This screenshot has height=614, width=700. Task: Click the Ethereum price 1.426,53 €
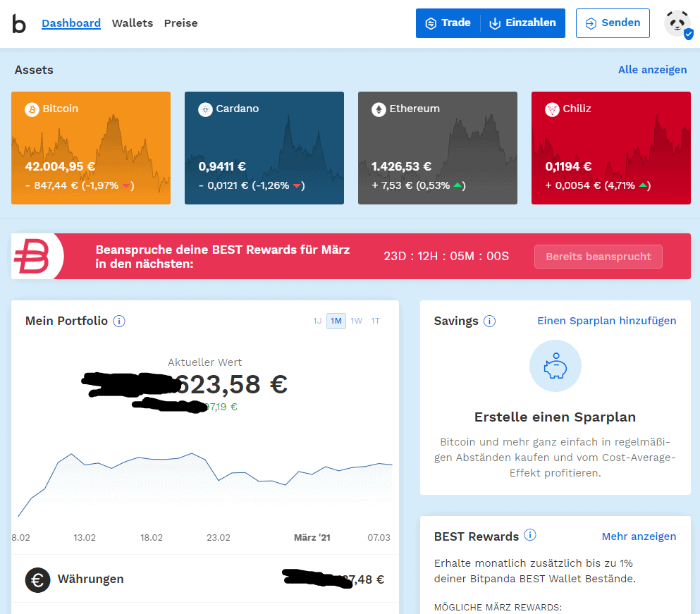401,166
